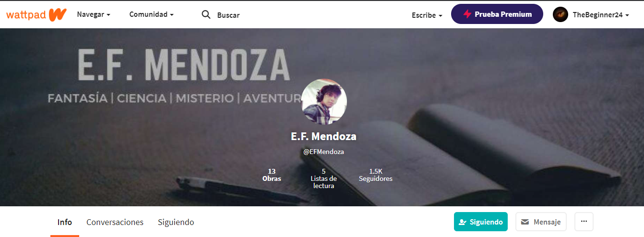Click the search magnifier icon
Viewport: 644px width, 237px height.
[x=206, y=14]
